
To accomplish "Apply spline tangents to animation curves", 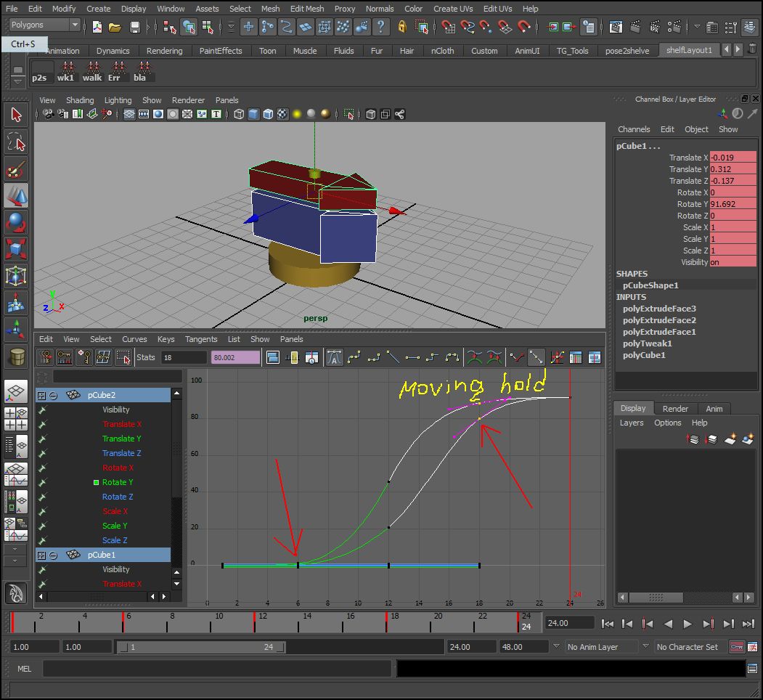I will point(355,357).
